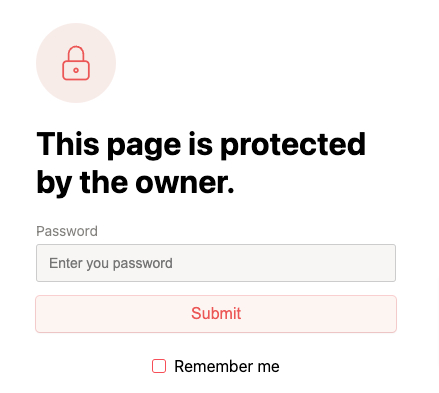439x393 pixels.
Task: Click the pink circle behind the padlock
Action: coord(76,63)
